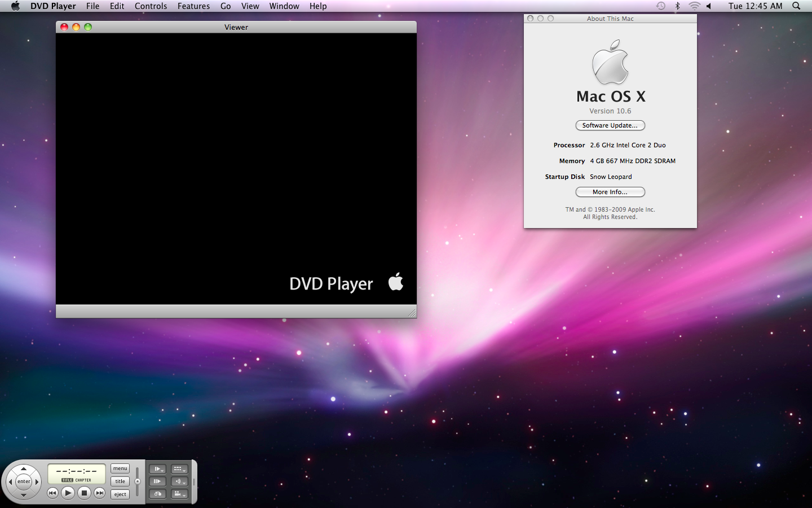Open the Apple menu

click(15, 6)
